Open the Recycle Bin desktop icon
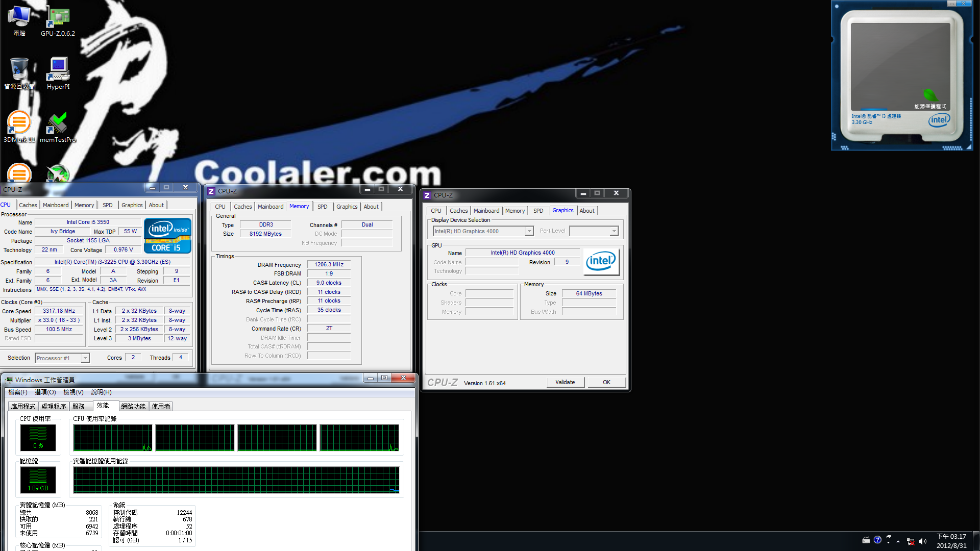Image resolution: width=980 pixels, height=551 pixels. point(19,73)
